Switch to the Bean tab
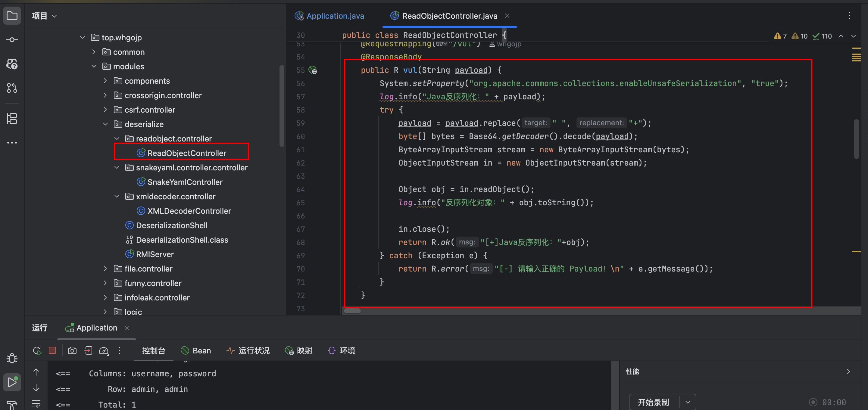This screenshot has width=868, height=410. (x=196, y=351)
